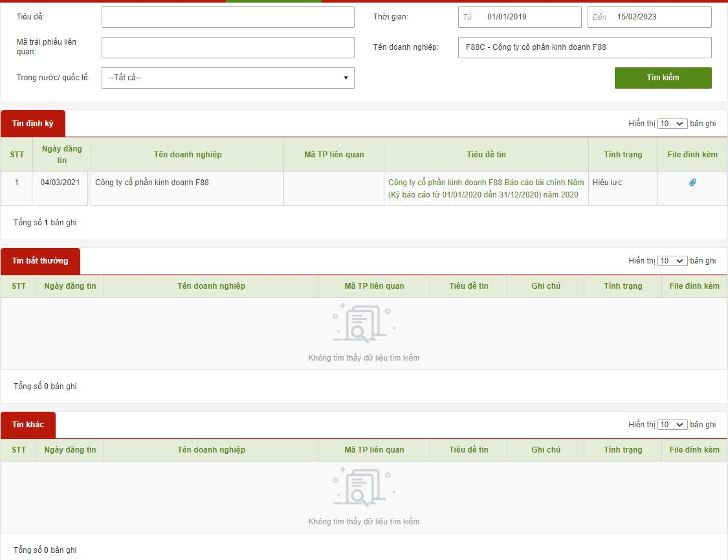Screen dimensions: 728x560
Task: Click the Từ start date field
Action: click(520, 17)
